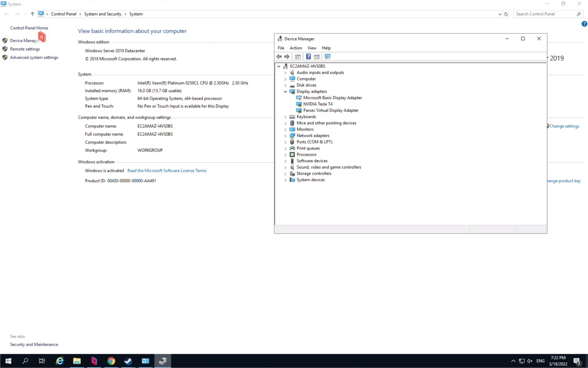Open the Windows Start menu
The image size is (588, 368).
point(8,361)
